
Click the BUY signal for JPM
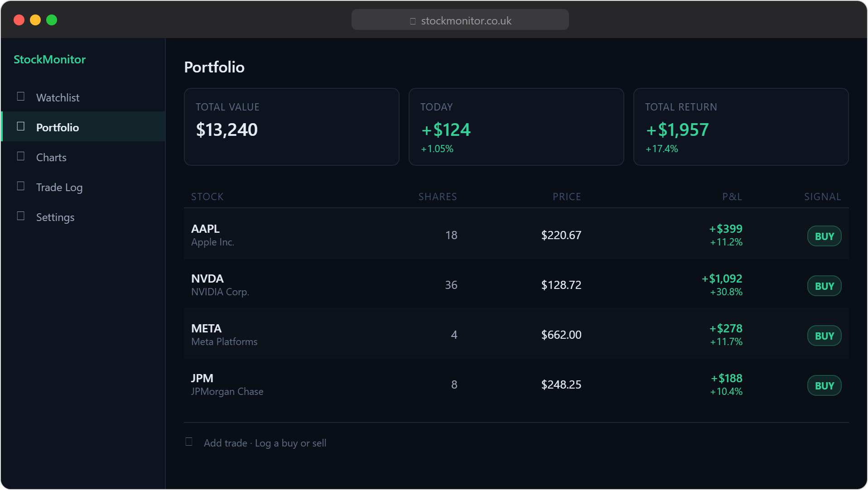pyautogui.click(x=824, y=385)
